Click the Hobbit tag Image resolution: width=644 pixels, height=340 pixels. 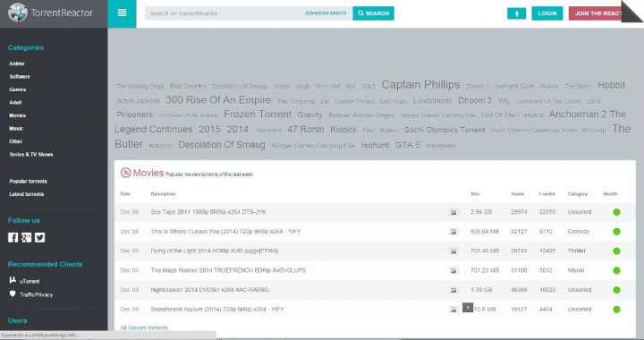(x=611, y=85)
